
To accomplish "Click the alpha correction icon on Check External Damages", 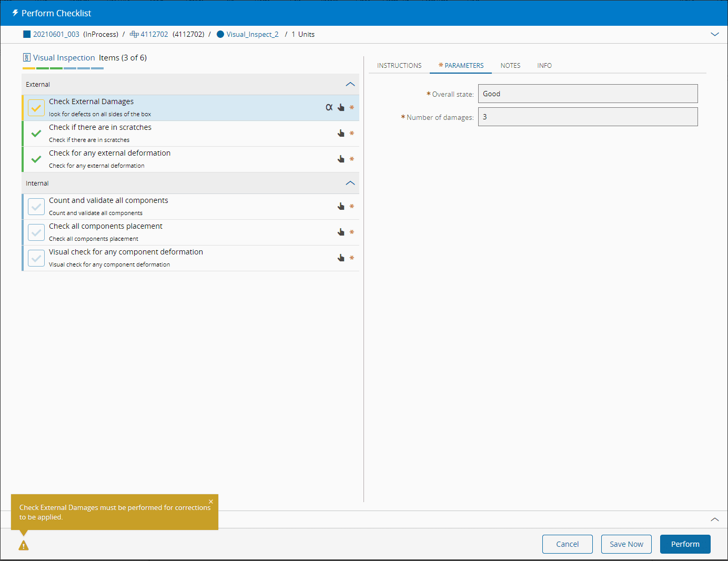I will point(329,107).
